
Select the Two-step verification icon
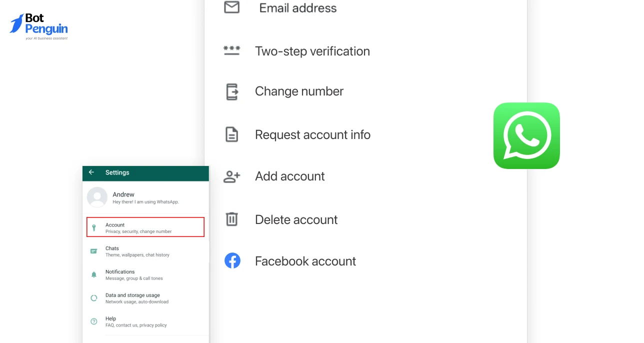tap(231, 50)
